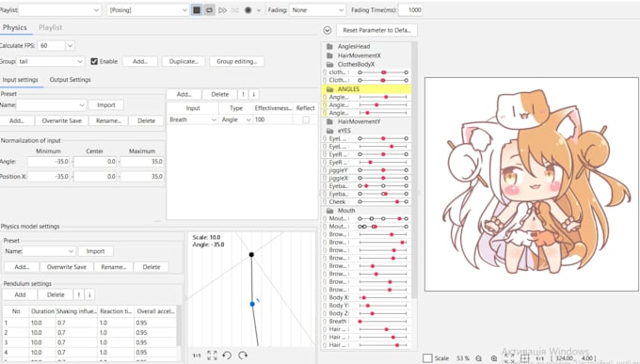The height and width of the screenshot is (364, 640).
Task: Reset pendulum preview to 1:1
Action: (x=197, y=356)
